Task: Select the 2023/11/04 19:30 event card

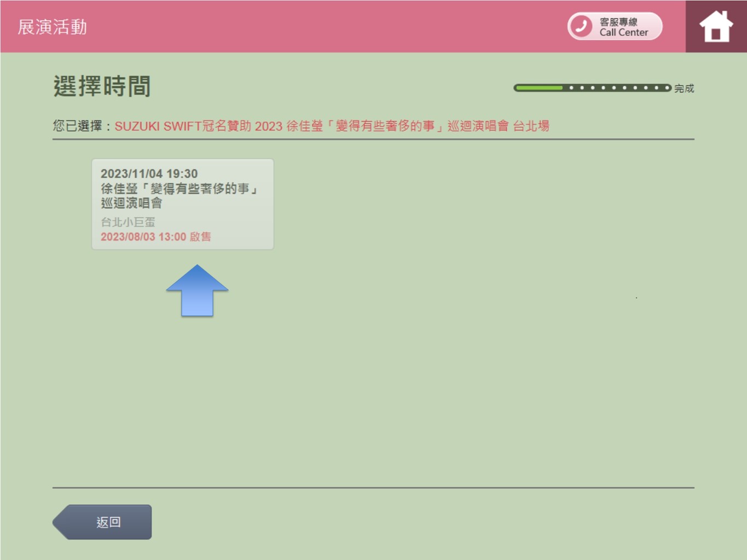Action: click(x=182, y=204)
